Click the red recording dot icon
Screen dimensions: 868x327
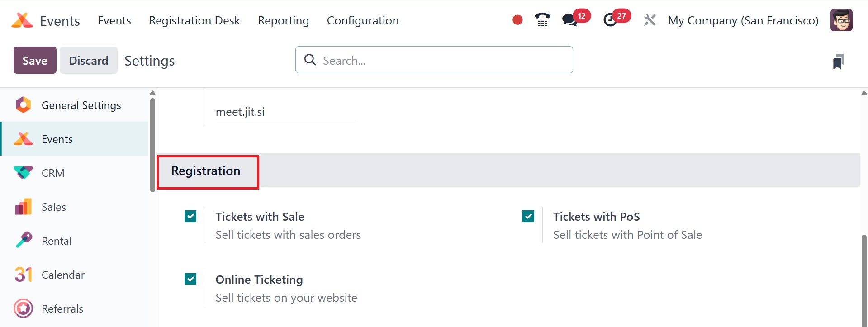point(517,20)
